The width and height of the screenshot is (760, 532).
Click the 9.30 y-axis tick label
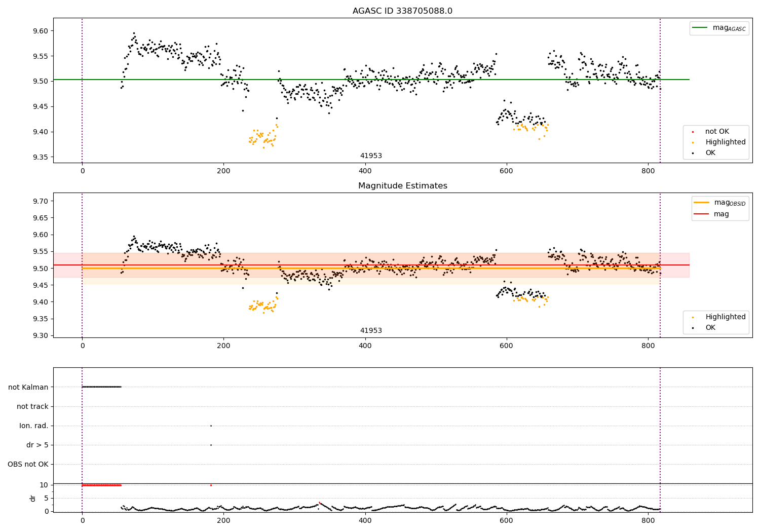(x=40, y=336)
